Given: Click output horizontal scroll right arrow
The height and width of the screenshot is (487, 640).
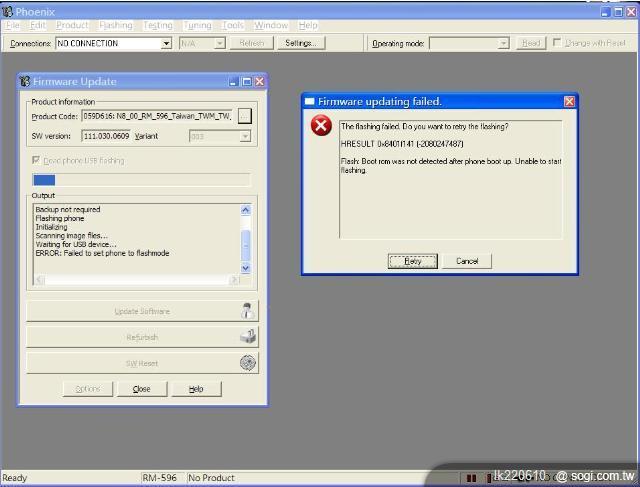Looking at the screenshot, I should tap(235, 280).
